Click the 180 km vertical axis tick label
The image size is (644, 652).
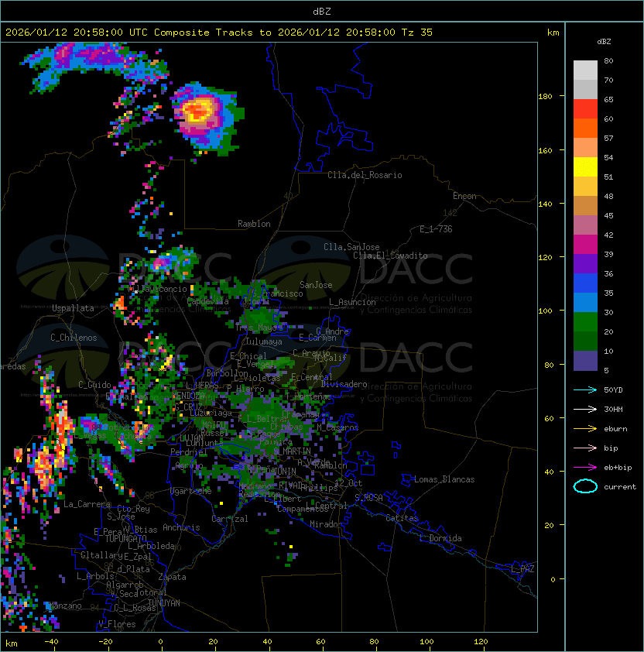click(545, 97)
